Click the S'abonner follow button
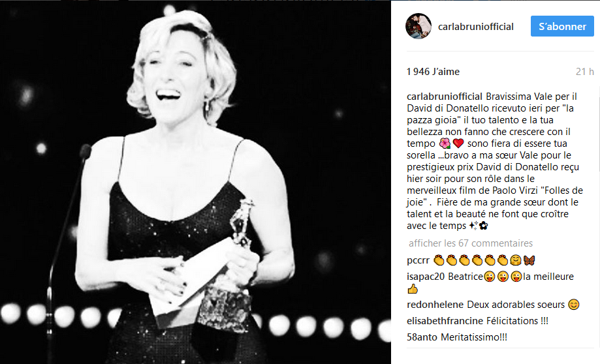The image size is (600, 364). point(562,26)
